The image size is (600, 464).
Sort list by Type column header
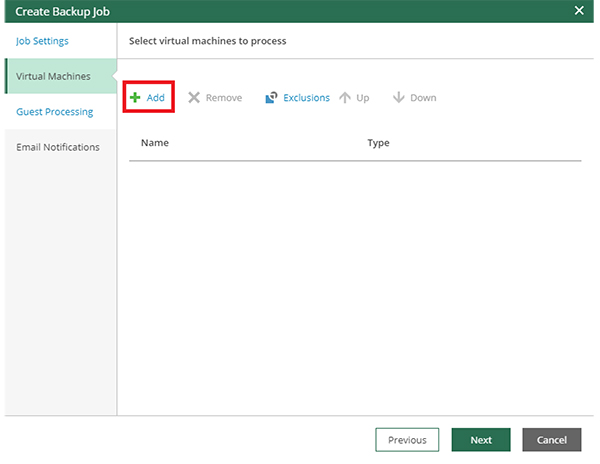(x=378, y=143)
